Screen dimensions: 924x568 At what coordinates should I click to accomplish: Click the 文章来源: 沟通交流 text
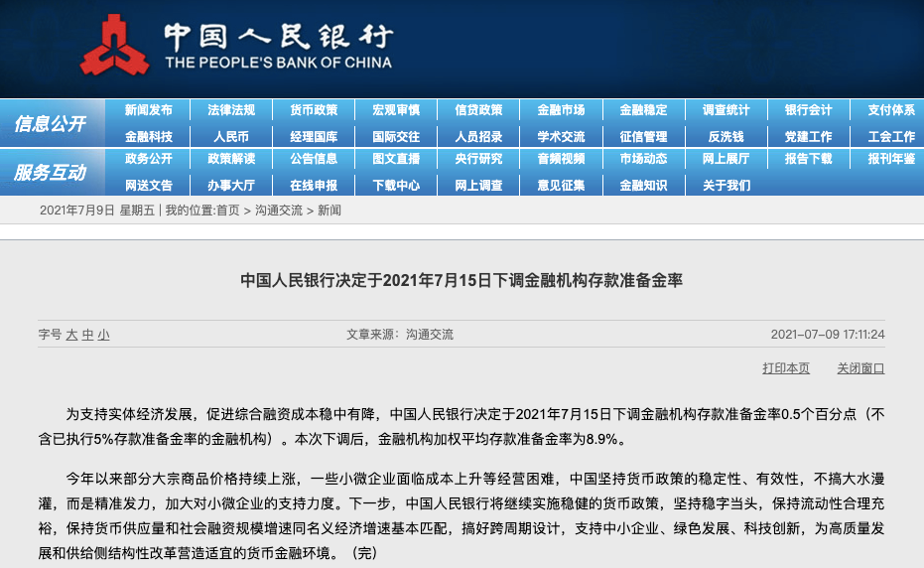pos(400,335)
